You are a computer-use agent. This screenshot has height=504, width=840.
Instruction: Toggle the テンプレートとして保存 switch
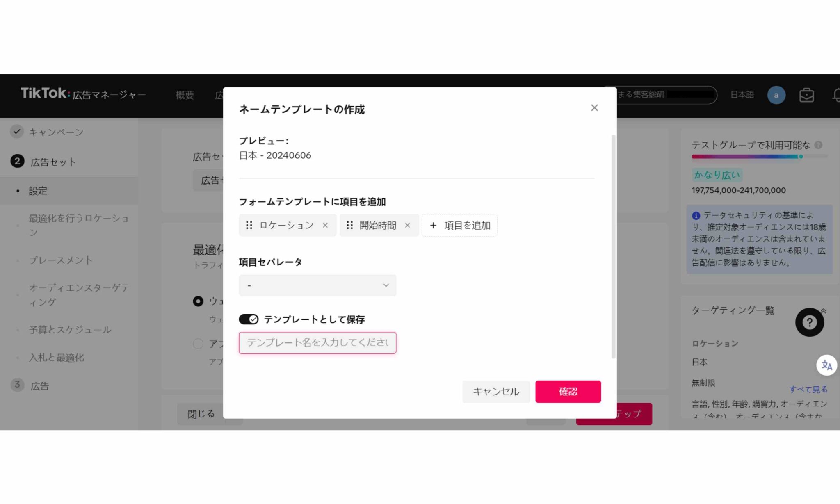[249, 319]
